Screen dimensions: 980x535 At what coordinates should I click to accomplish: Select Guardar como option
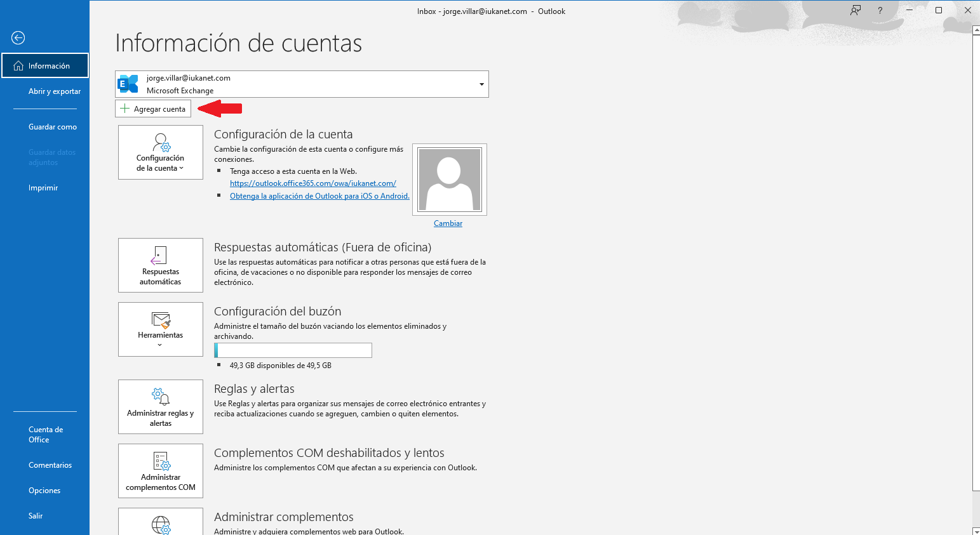pyautogui.click(x=53, y=127)
